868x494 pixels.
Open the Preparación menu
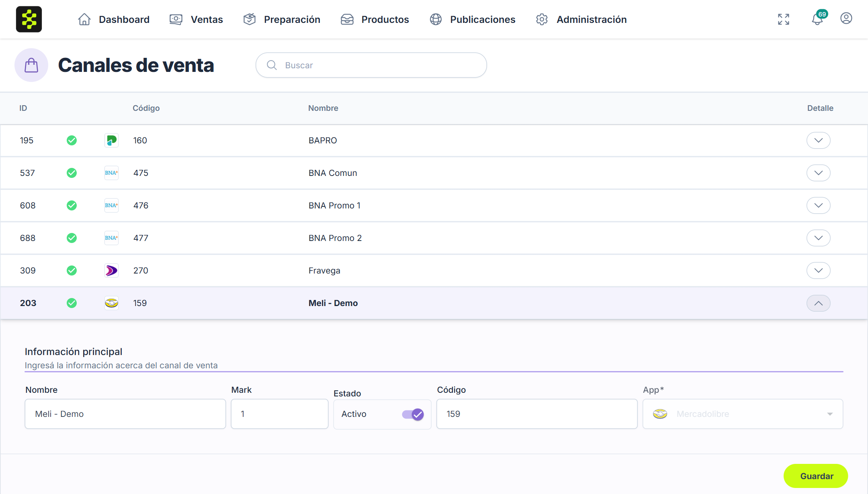[282, 19]
